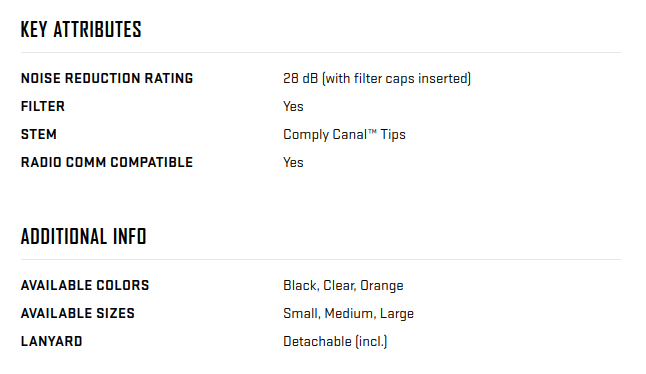
Task: Click the Detachable (incl.) text
Action: pos(335,341)
